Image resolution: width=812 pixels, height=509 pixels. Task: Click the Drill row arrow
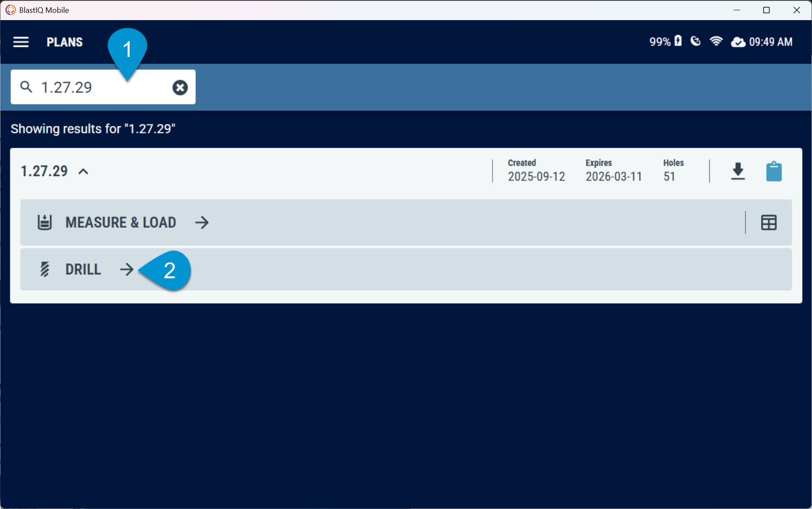coord(127,269)
